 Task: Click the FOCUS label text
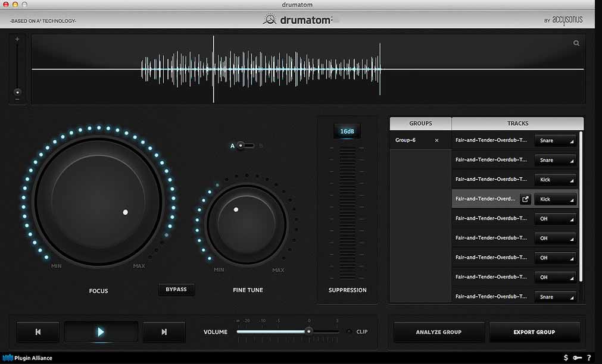[98, 291]
